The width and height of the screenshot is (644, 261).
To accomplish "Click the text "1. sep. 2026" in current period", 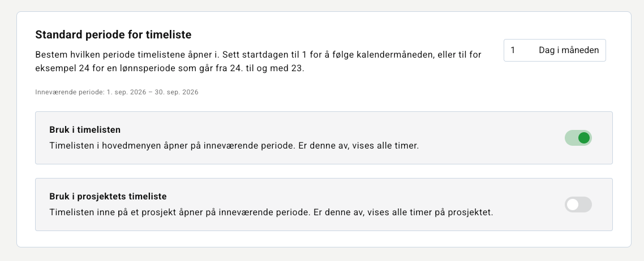I will [127, 92].
